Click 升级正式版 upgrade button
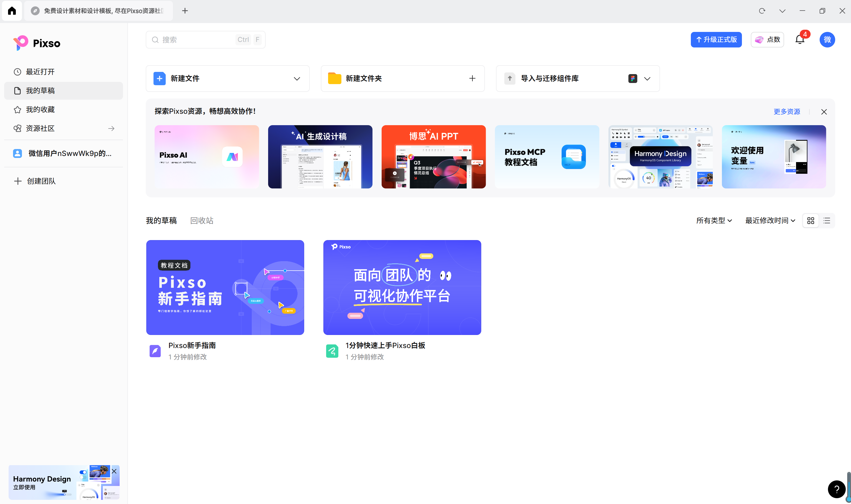Screen dimensions: 851x504 (716, 40)
